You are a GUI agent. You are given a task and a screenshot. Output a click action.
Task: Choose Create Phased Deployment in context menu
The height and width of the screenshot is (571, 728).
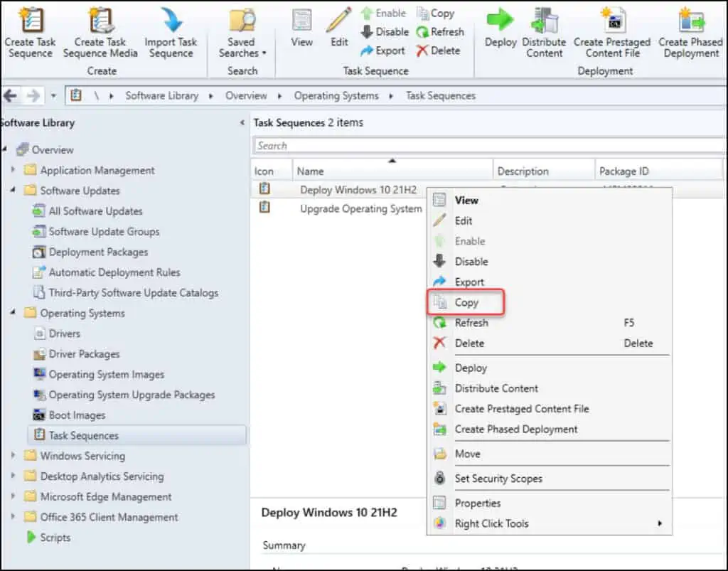click(550, 429)
